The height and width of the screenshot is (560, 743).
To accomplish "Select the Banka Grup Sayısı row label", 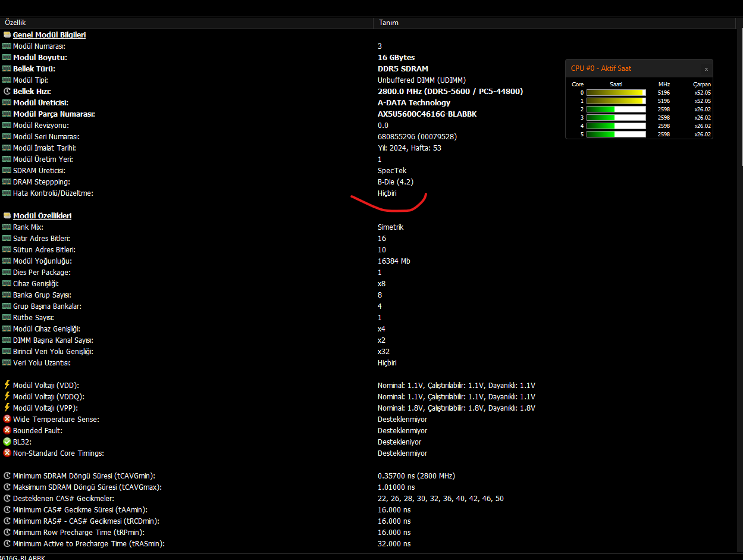I will (x=42, y=295).
